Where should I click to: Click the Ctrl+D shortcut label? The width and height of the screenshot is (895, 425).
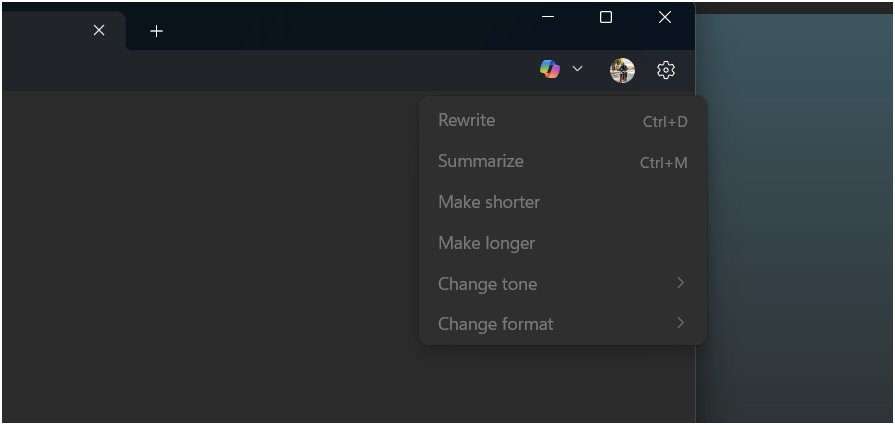point(665,122)
